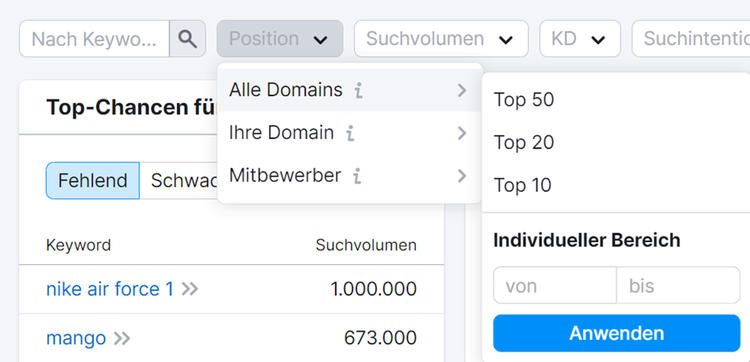The width and height of the screenshot is (750, 362).
Task: Select the Ihre Domain menu entry
Action: tap(349, 133)
